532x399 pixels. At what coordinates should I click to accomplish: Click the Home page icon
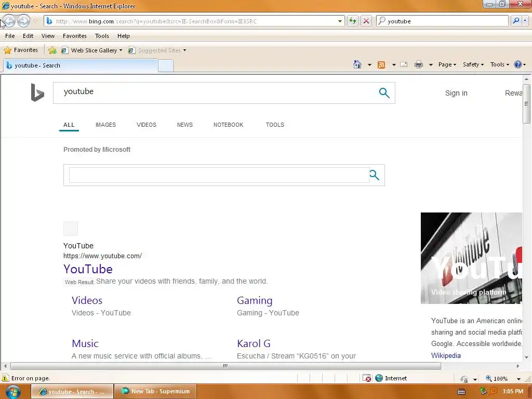pos(357,64)
